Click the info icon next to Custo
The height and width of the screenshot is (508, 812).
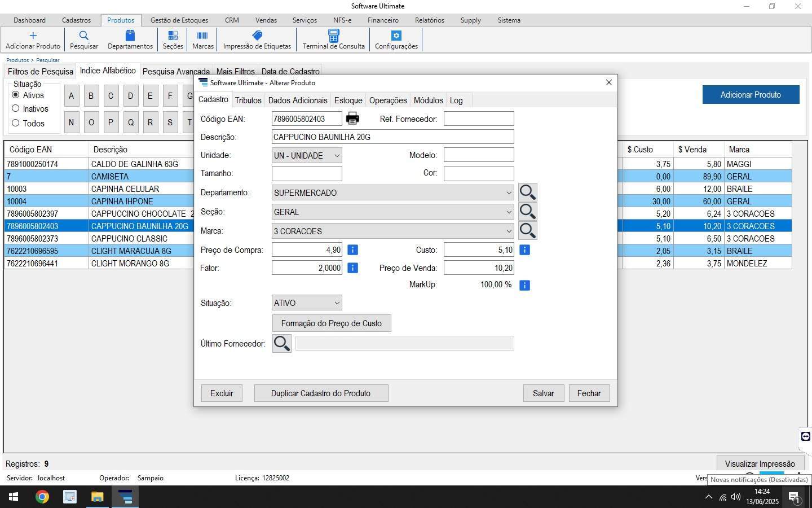click(524, 249)
